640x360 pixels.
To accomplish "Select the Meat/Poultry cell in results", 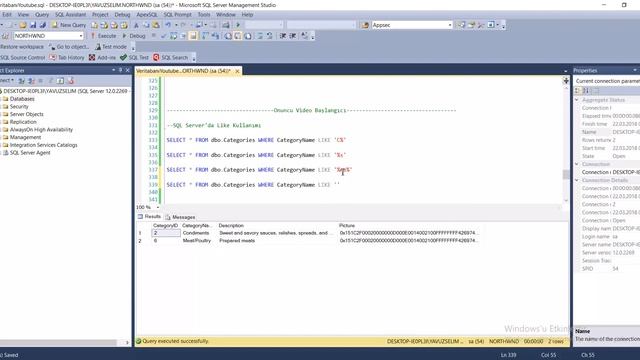I will click(x=197, y=241).
